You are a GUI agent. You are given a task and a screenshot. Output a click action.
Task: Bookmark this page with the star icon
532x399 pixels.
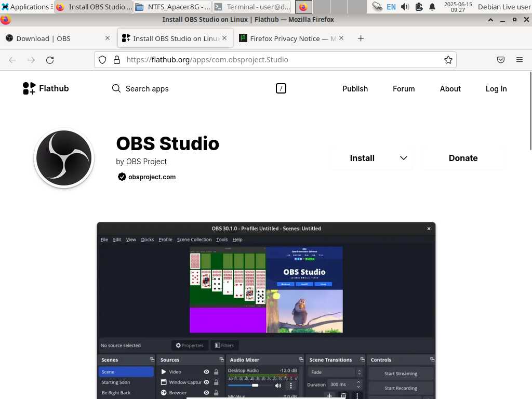(448, 60)
